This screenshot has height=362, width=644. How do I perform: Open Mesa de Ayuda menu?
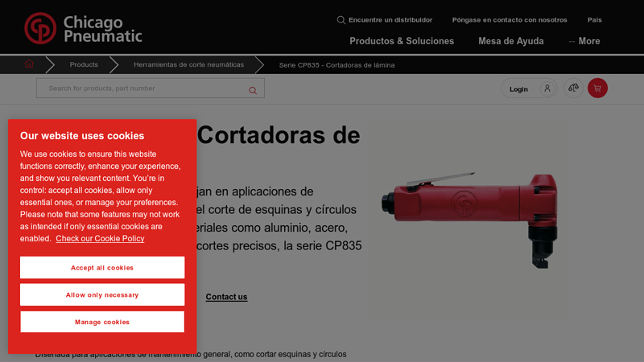click(511, 41)
